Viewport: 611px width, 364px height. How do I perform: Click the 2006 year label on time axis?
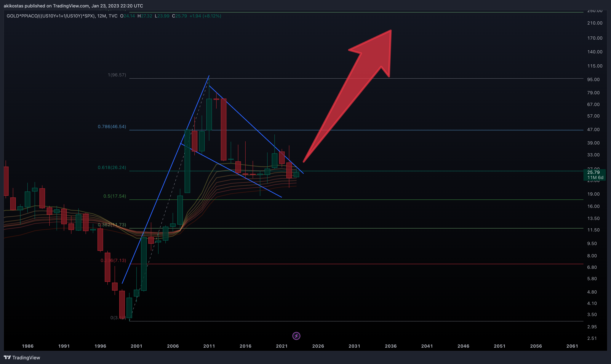point(173,346)
